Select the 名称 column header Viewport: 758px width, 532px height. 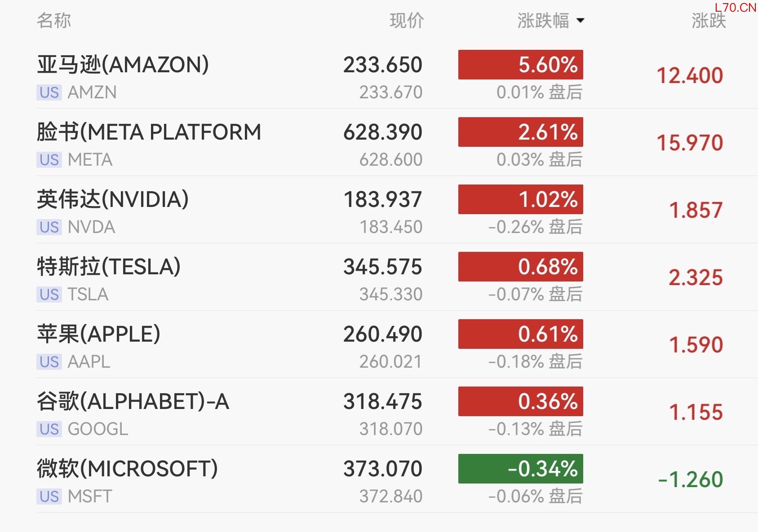54,21
